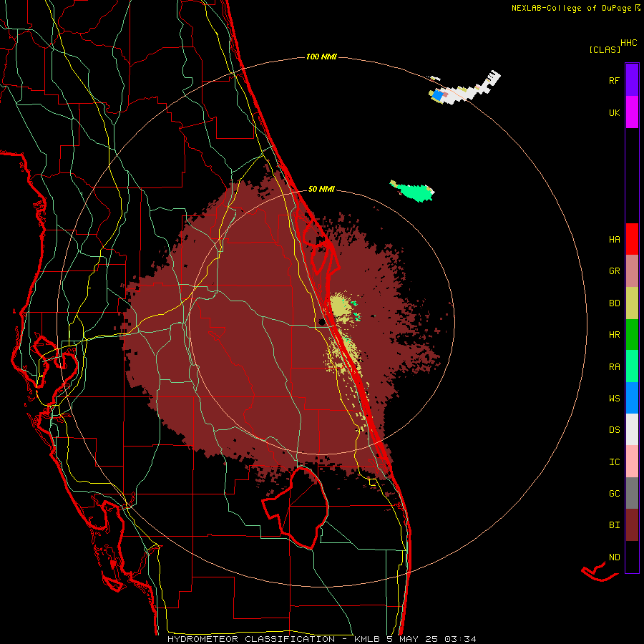Click the BD legend label
Viewport: 644px width, 644px height.
(x=614, y=303)
